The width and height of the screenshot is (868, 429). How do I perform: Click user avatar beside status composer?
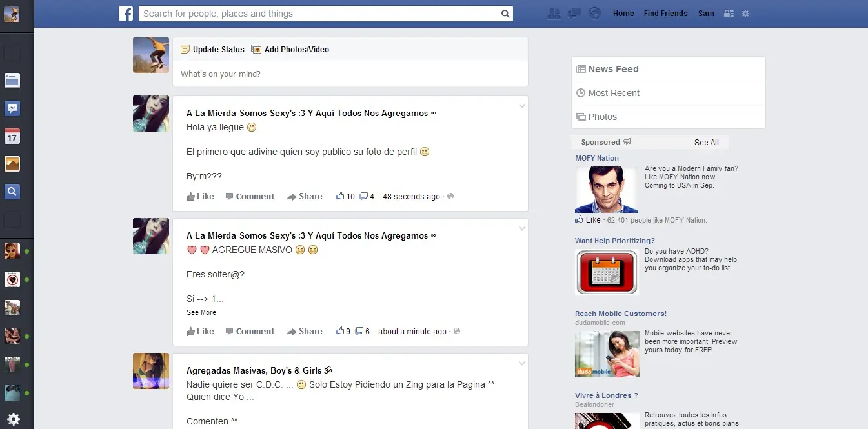tap(151, 55)
